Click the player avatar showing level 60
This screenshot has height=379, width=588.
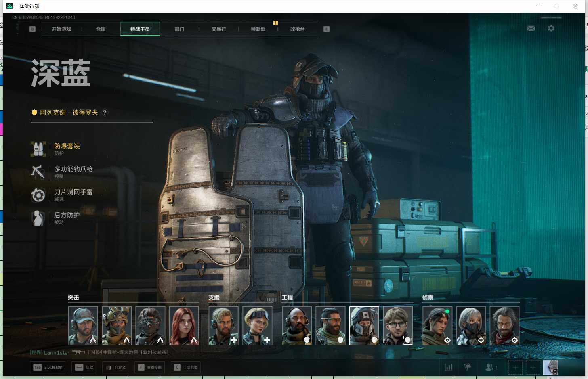(550, 367)
